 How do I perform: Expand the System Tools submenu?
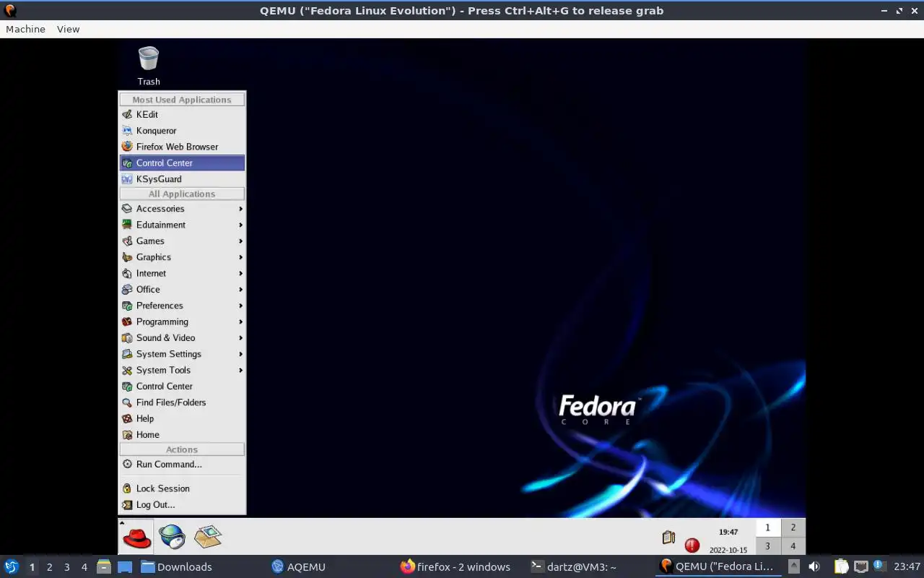[182, 370]
